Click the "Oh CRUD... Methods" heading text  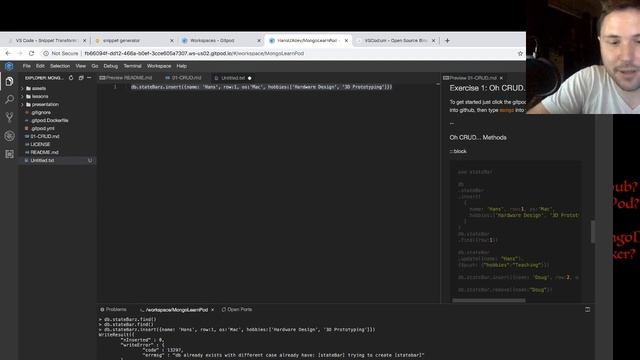(478, 138)
